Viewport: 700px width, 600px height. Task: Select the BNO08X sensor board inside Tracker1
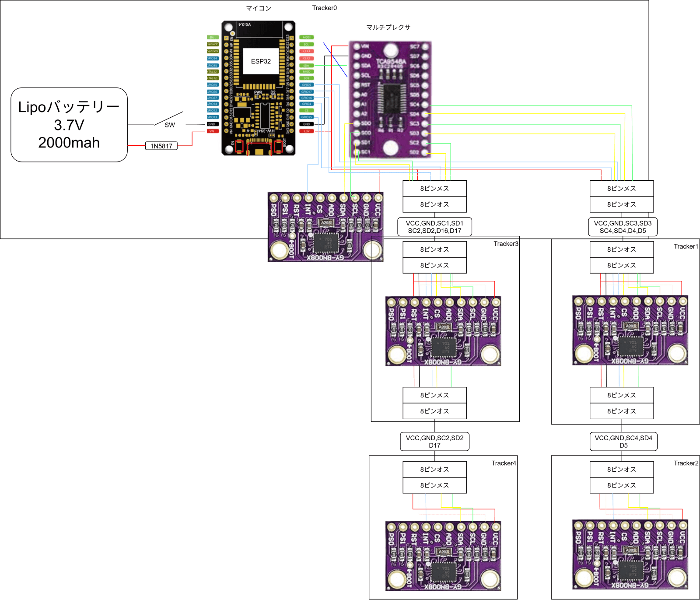tap(630, 330)
